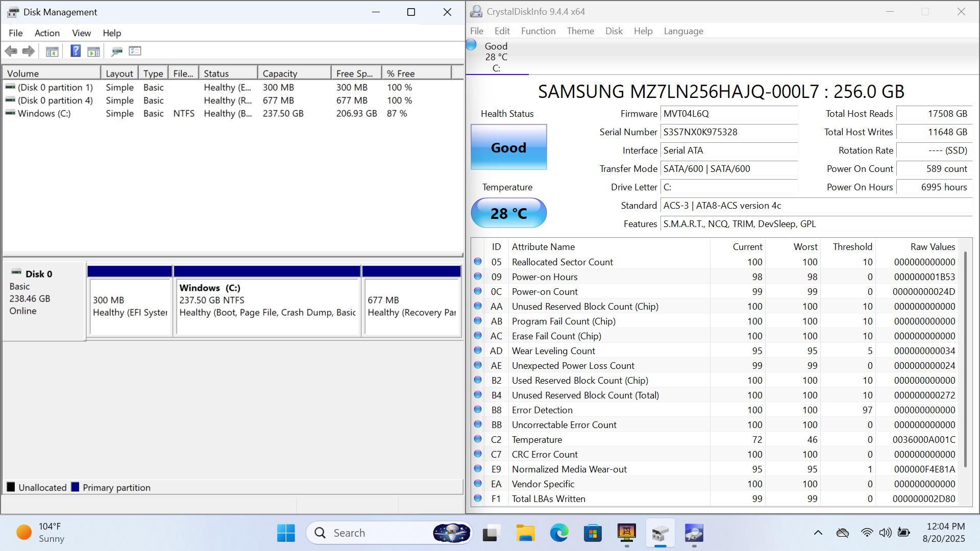Select the Windows (C:) volume row
The width and height of the screenshot is (980, 551).
[44, 113]
